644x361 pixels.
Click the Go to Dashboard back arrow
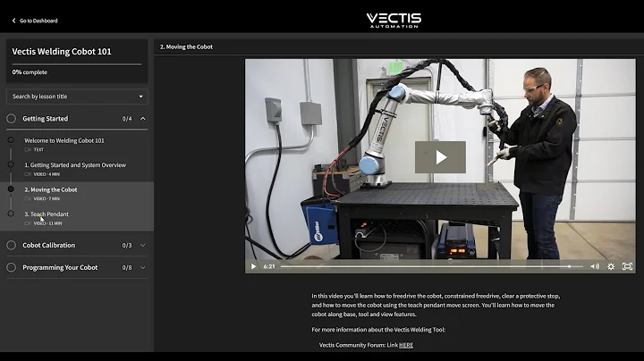tap(13, 21)
